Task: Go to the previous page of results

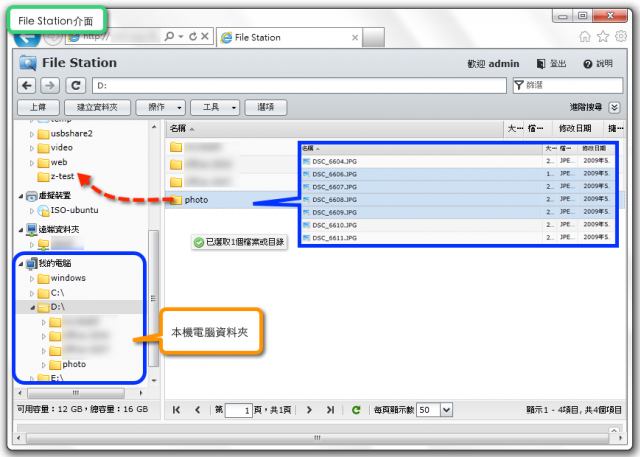Action: (x=198, y=410)
